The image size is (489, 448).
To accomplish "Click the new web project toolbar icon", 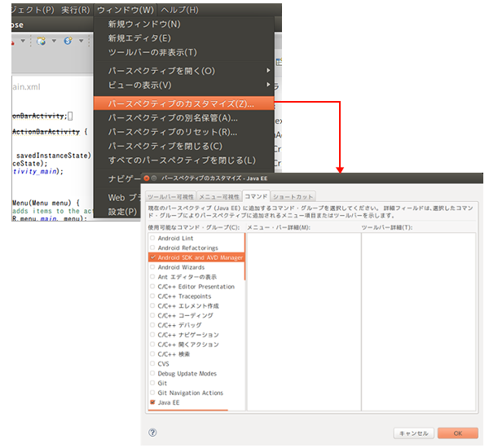I will (41, 41).
